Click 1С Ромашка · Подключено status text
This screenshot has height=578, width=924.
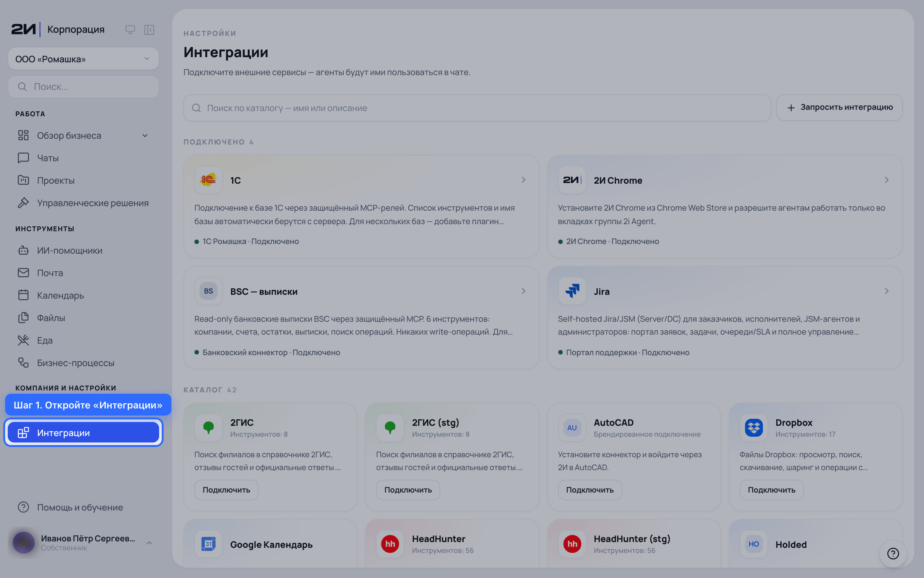[251, 241]
